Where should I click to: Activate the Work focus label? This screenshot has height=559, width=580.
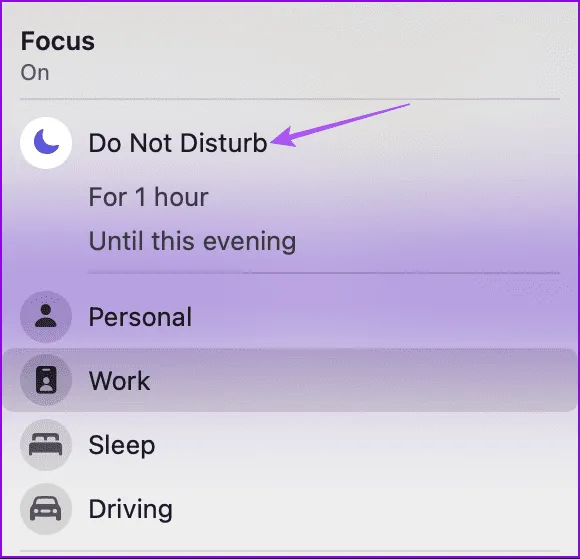119,380
